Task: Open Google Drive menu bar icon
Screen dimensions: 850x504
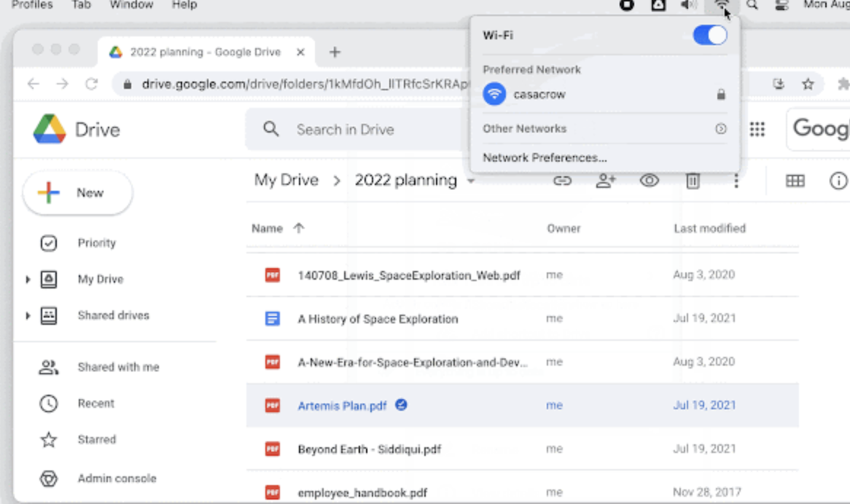Action: pos(658,5)
